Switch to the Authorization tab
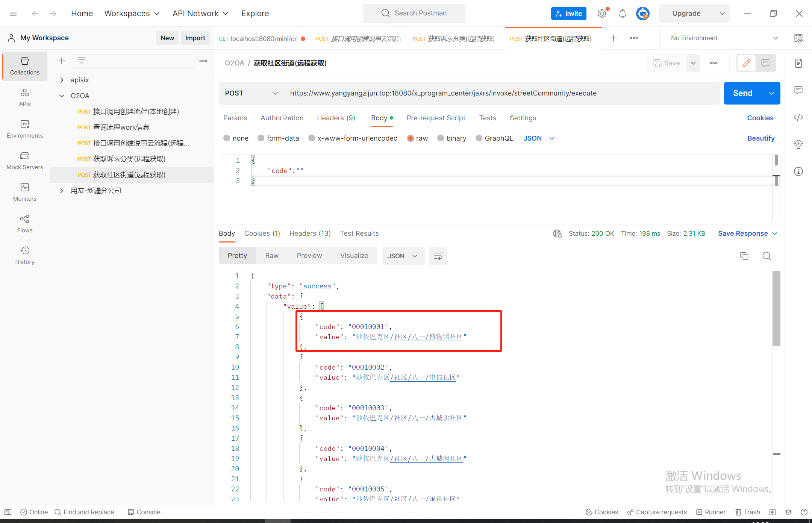 [282, 118]
